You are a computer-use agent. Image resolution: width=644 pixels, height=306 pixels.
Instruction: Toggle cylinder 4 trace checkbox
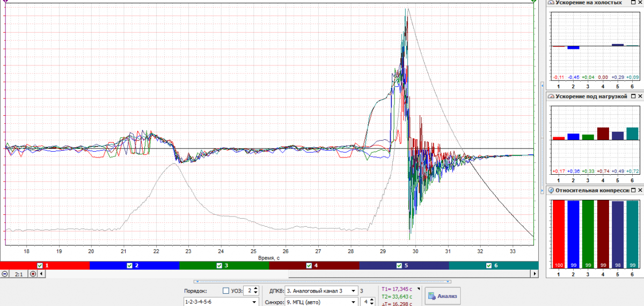(x=309, y=265)
